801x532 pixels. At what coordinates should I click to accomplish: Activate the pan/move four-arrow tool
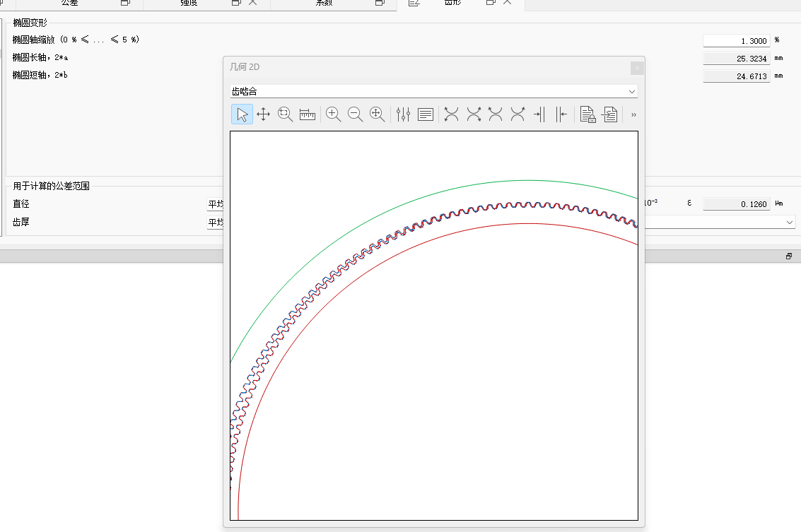pyautogui.click(x=264, y=114)
